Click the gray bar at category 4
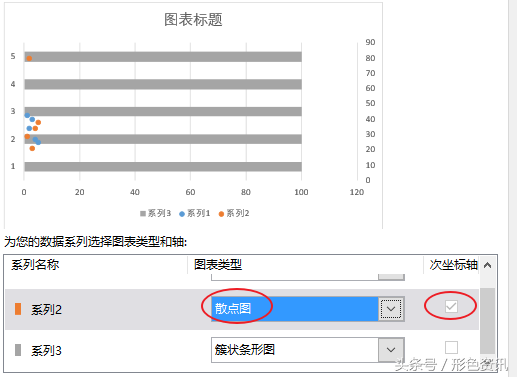 (x=163, y=84)
